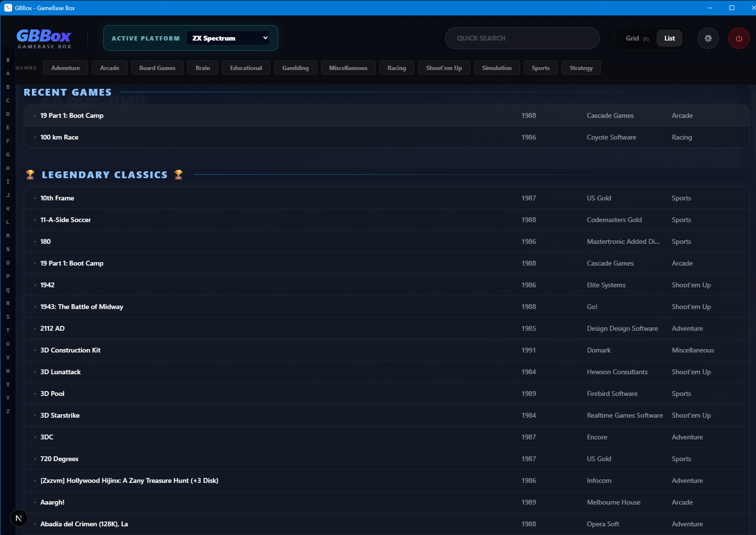
Task: Select Abadía del Crimen (128K), La
Action: pyautogui.click(x=386, y=524)
